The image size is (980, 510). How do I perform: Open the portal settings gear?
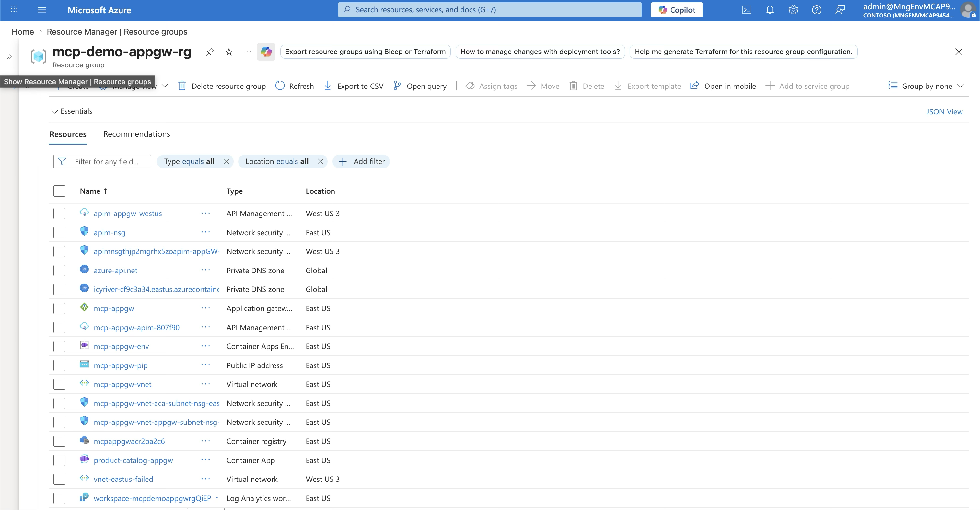tap(793, 10)
